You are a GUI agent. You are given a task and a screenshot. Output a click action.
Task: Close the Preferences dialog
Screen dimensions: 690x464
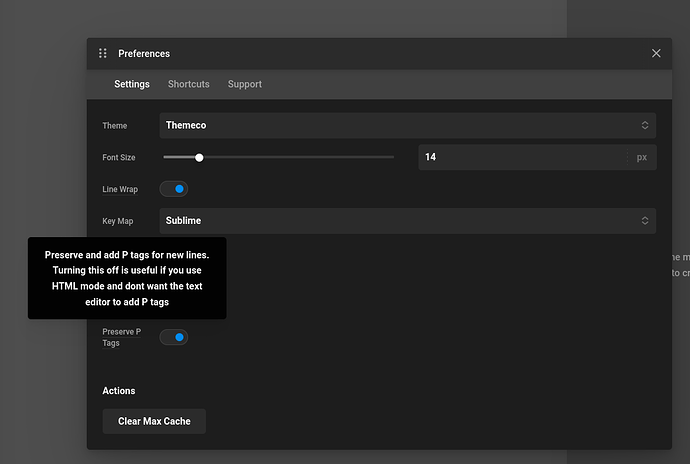[656, 54]
